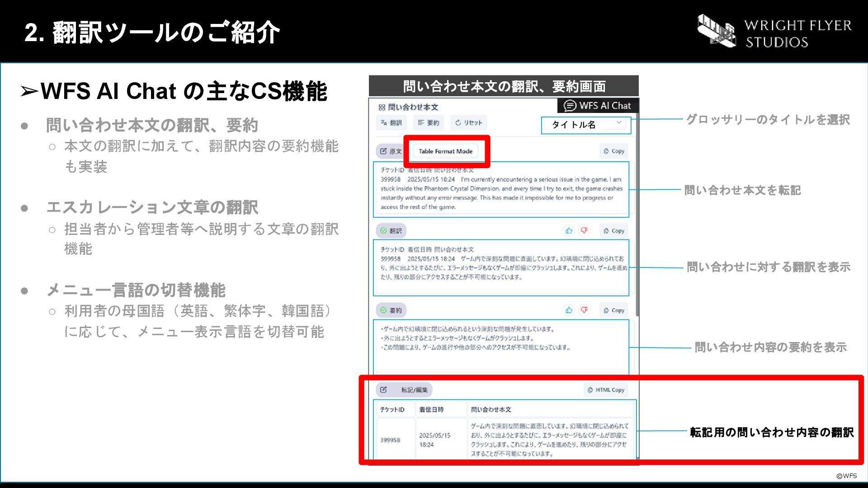The height and width of the screenshot is (488, 868).
Task: Click the Wright Flyer Studios logo
Action: [x=774, y=32]
